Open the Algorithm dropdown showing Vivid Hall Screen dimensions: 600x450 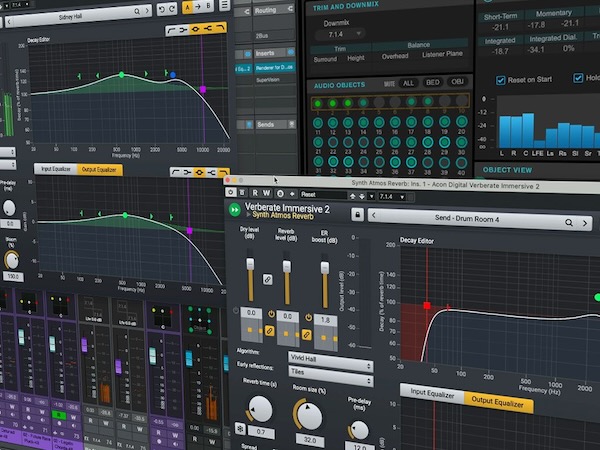pos(330,361)
